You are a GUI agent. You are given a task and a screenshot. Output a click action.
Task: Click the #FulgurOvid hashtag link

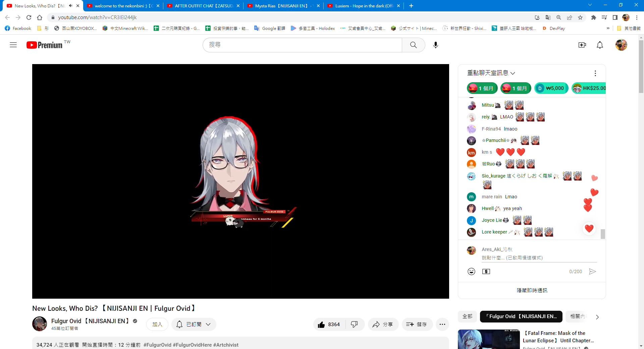click(x=157, y=345)
